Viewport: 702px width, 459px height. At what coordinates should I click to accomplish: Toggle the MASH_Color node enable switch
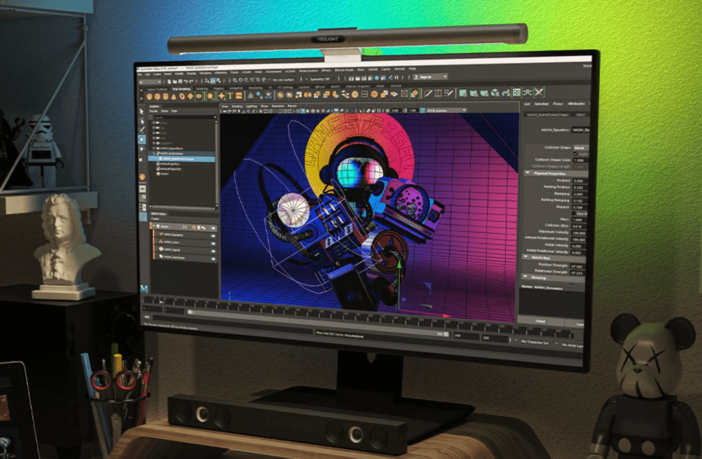coord(213,243)
